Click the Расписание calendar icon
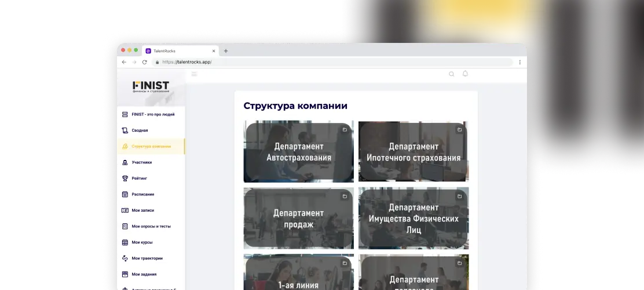 125,194
